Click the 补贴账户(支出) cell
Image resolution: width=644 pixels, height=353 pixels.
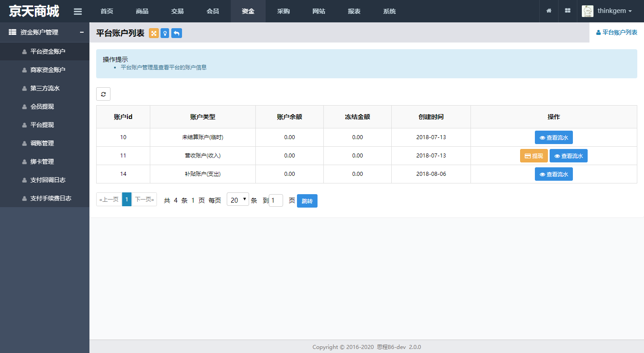click(203, 174)
